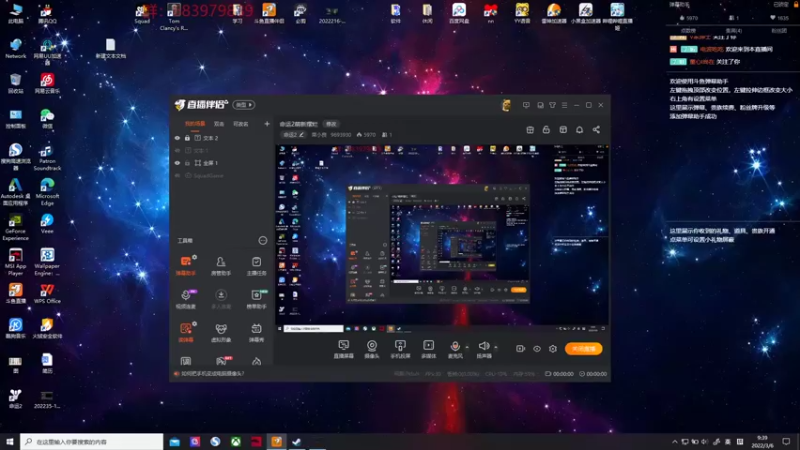Open Xbox app in the taskbar

(x=236, y=442)
